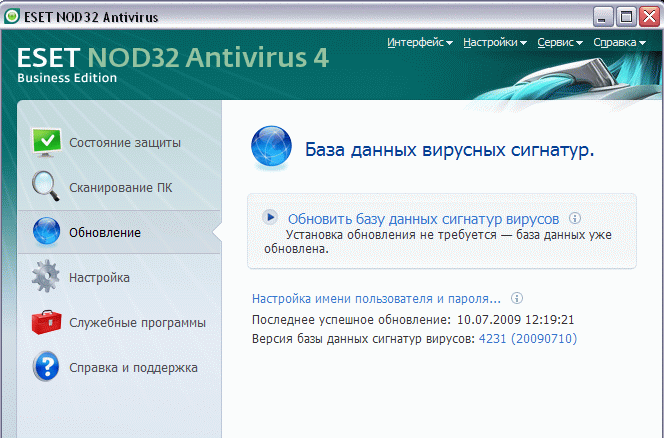Click the red toolbox icon
The width and height of the screenshot is (664, 438).
click(47, 322)
